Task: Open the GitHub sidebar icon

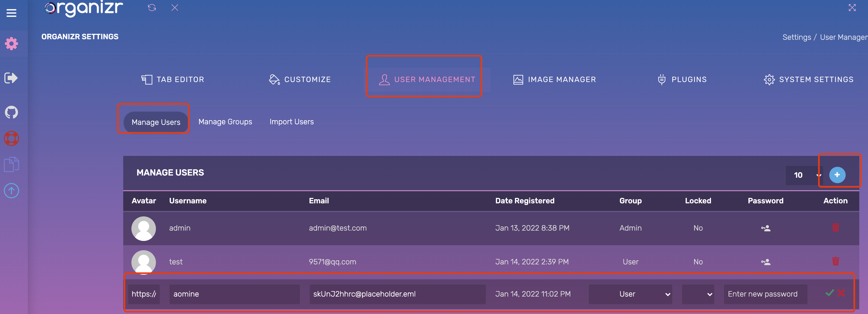Action: (x=11, y=112)
